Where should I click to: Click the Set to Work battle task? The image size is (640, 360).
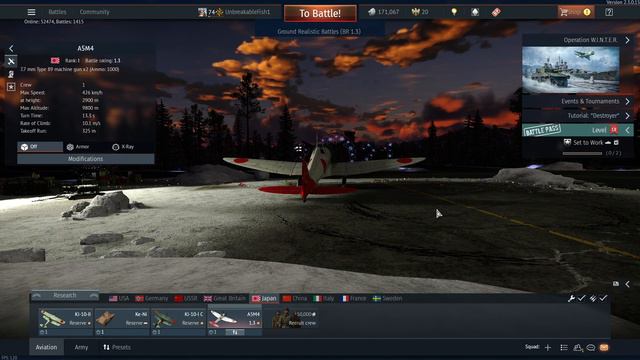tap(588, 142)
